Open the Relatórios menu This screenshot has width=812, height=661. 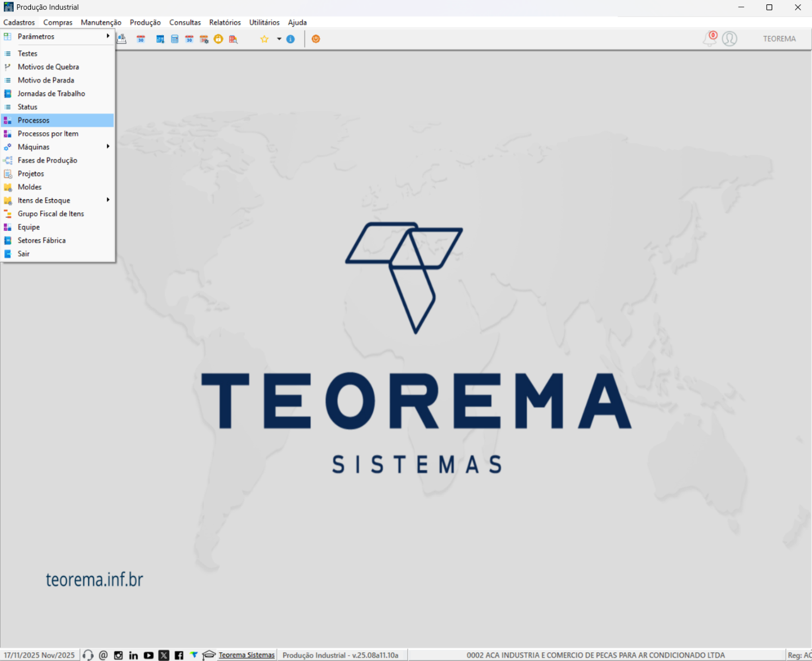[225, 22]
